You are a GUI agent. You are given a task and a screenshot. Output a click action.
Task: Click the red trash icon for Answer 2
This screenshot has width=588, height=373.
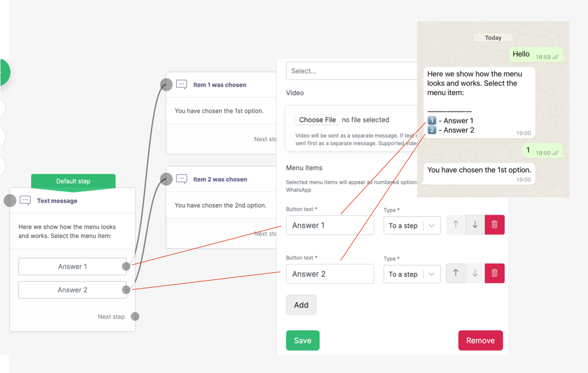tap(495, 273)
